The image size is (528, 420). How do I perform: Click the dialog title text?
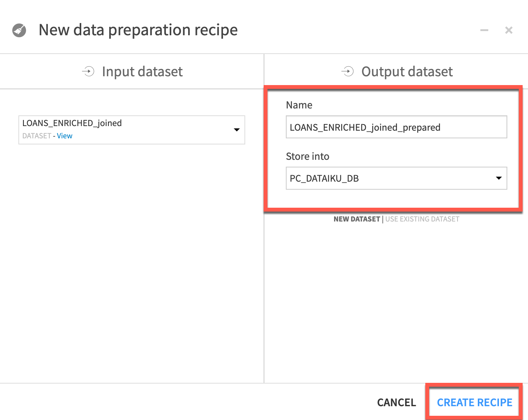tap(138, 30)
